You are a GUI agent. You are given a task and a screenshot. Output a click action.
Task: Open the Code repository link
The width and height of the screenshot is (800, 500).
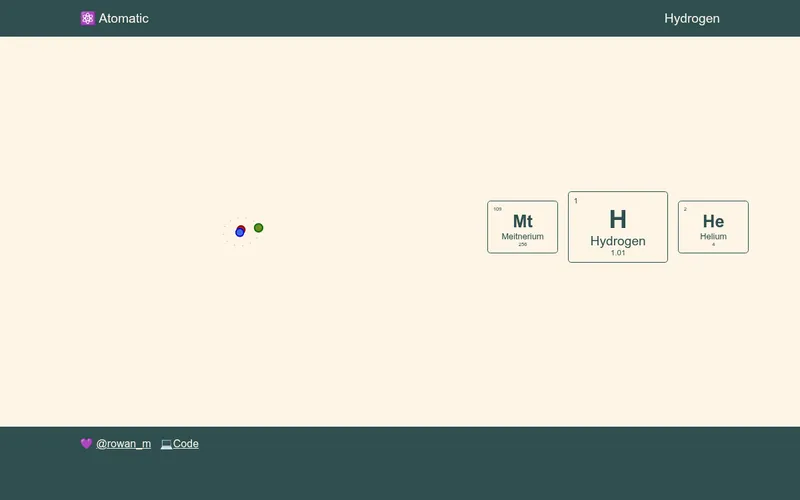tap(186, 444)
